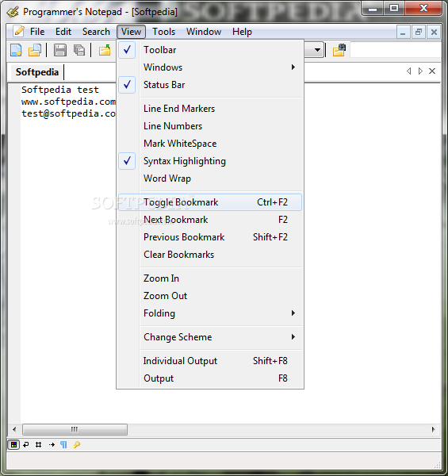
Task: Open the Window menu
Action: pyautogui.click(x=204, y=32)
